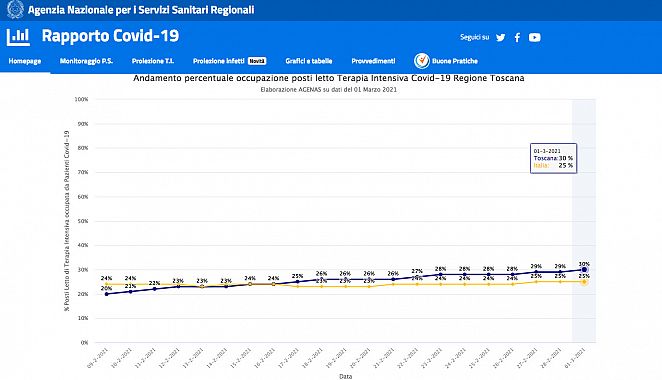Image resolution: width=662 pixels, height=380 pixels.
Task: Select the Homepage tab
Action: [x=25, y=61]
